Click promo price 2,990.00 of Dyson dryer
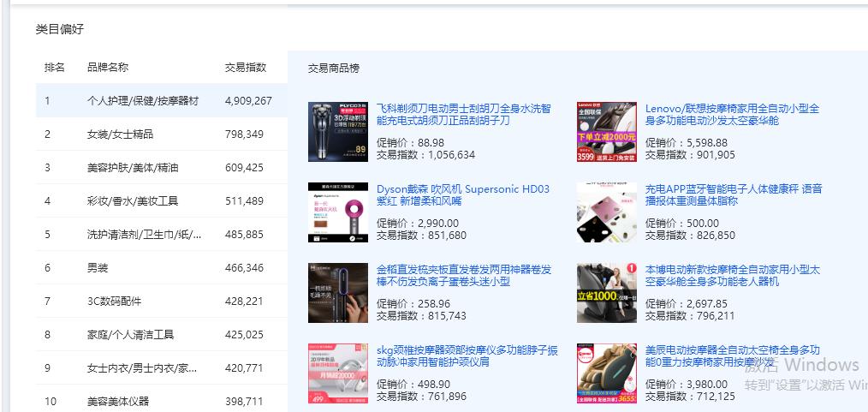Viewport: 868px width, 412px height. 438,224
